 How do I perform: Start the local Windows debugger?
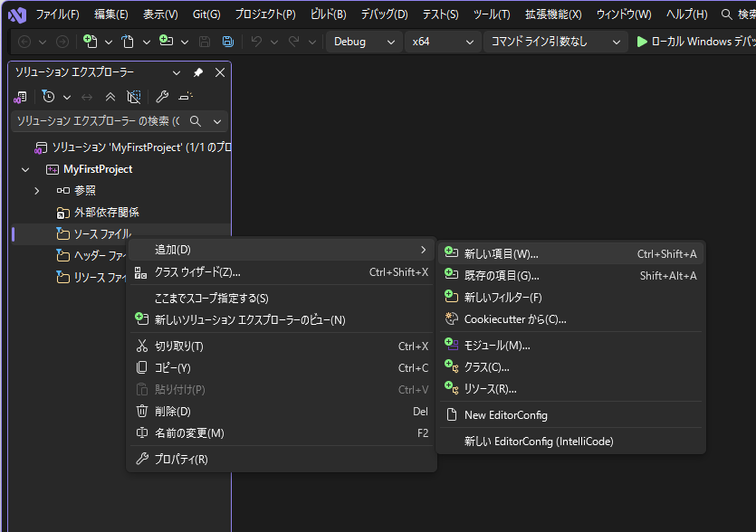pos(695,42)
